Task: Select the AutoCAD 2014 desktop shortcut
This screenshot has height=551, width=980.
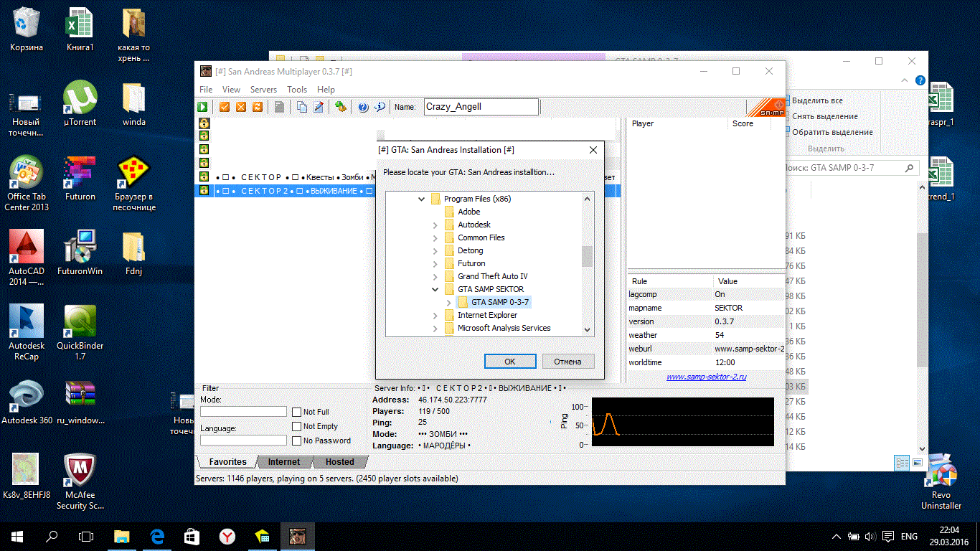Action: coord(27,258)
